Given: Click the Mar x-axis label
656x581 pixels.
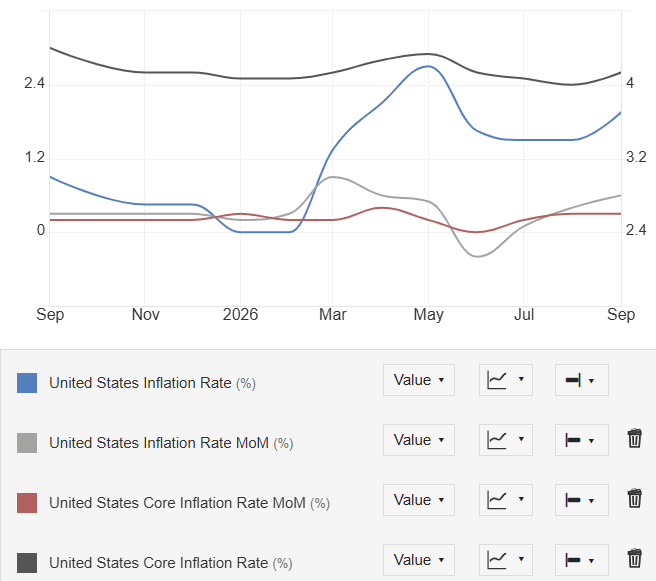Looking at the screenshot, I should (x=333, y=315).
